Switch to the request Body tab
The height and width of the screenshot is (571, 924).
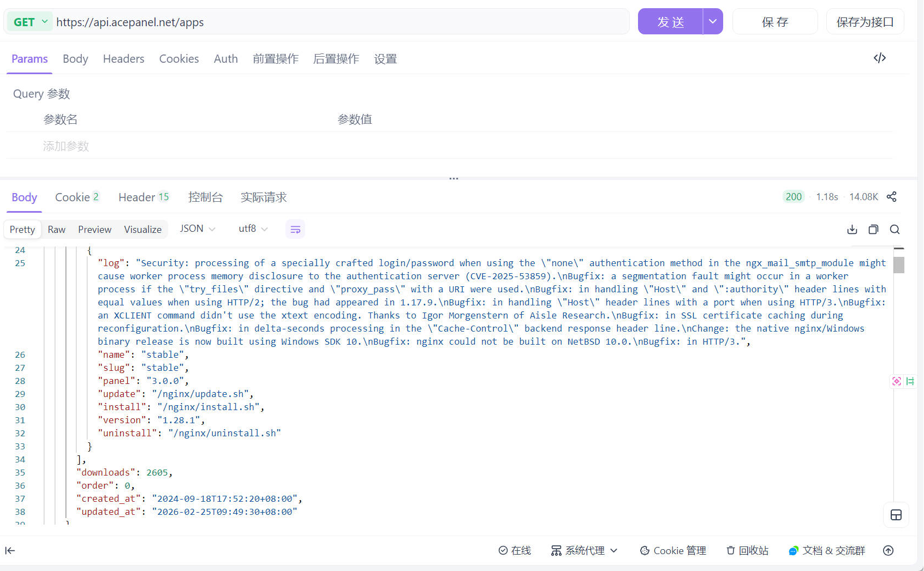tap(75, 59)
